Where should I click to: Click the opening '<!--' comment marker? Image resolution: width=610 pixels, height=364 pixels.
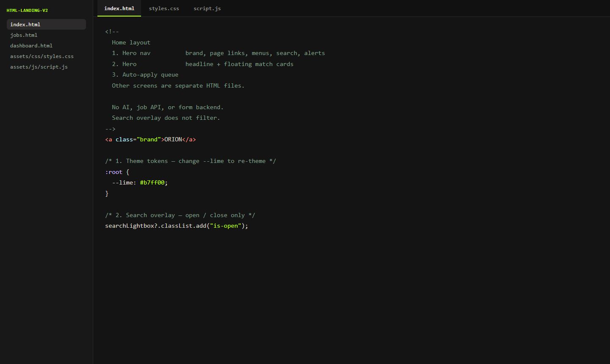tap(112, 31)
